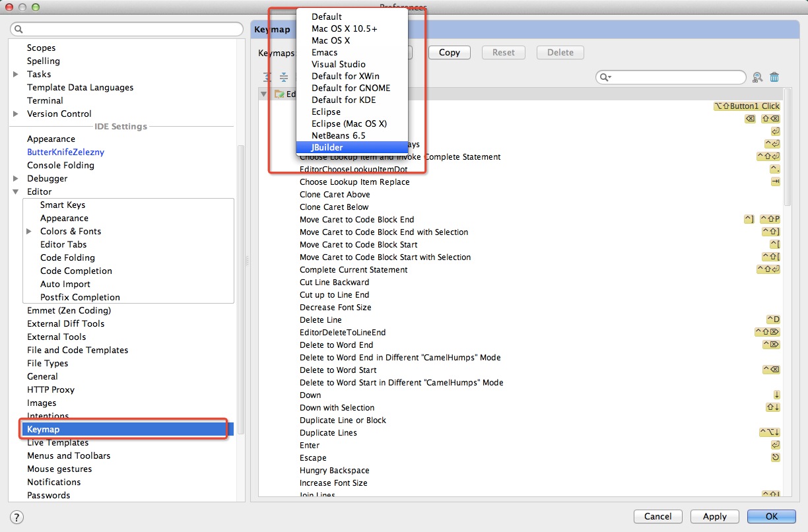808x532 pixels.
Task: Expand the Colors & Fonts node
Action: coord(29,231)
